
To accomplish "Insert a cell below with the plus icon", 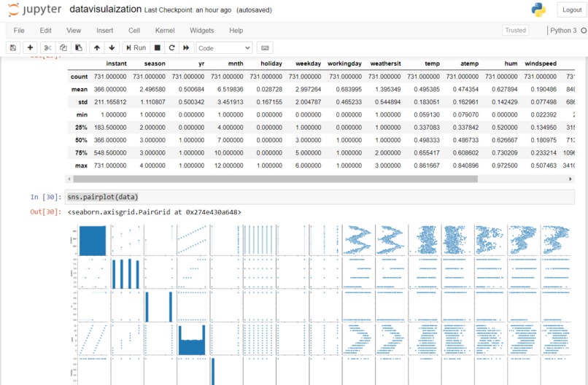I will pyautogui.click(x=30, y=48).
